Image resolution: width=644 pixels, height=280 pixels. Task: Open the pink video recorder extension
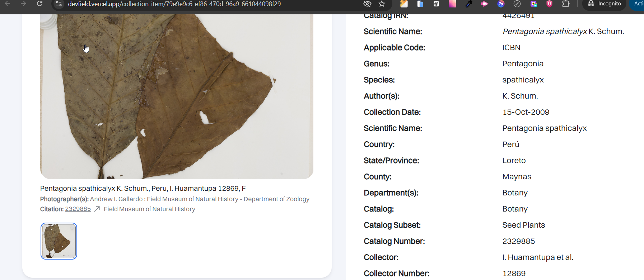click(485, 4)
